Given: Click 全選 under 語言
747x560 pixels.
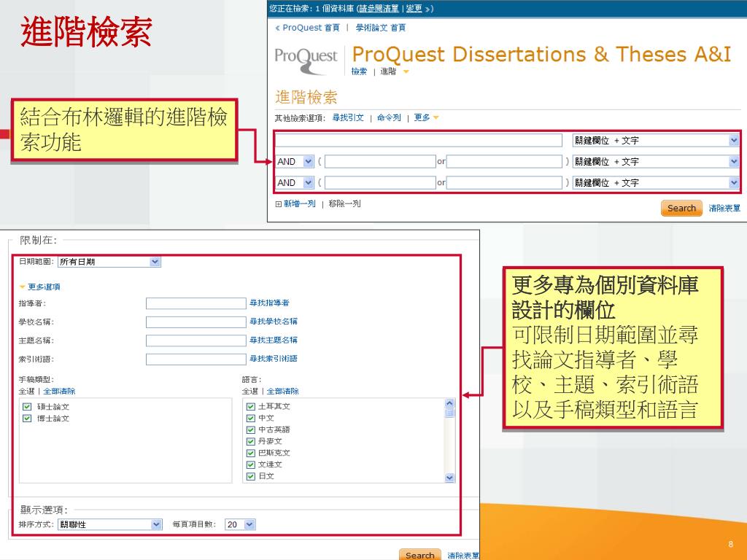Looking at the screenshot, I should tap(249, 392).
